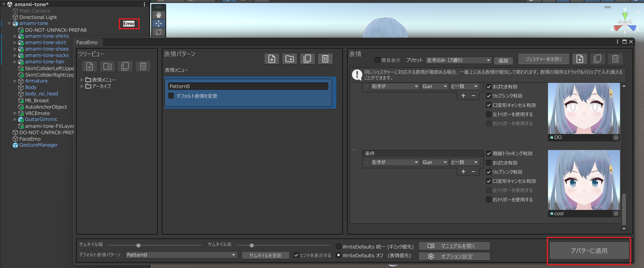Viewport: 644px width, 268px height.
Task: Select the Move tool in scene toolbar
Action: (158, 24)
